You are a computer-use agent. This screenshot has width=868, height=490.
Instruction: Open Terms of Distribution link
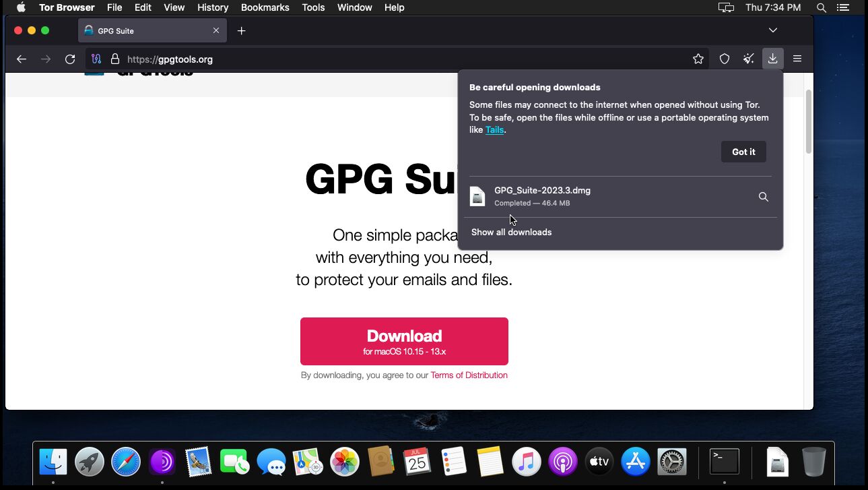coord(469,375)
